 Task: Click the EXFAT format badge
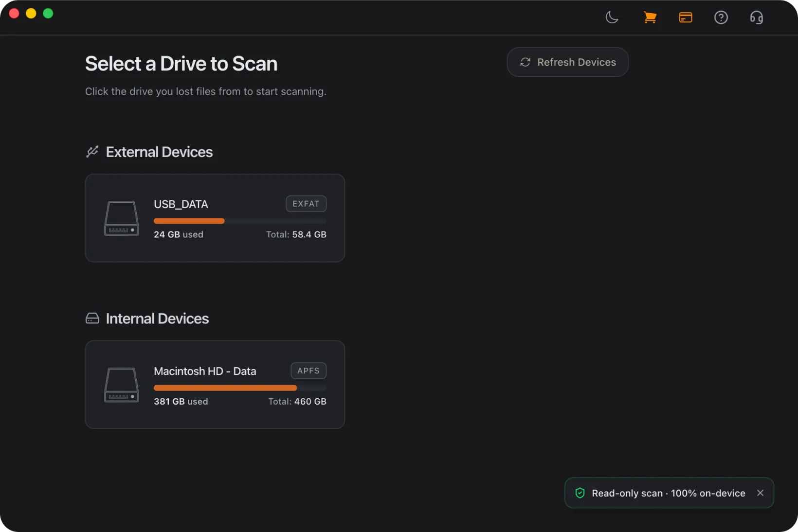[x=306, y=204]
